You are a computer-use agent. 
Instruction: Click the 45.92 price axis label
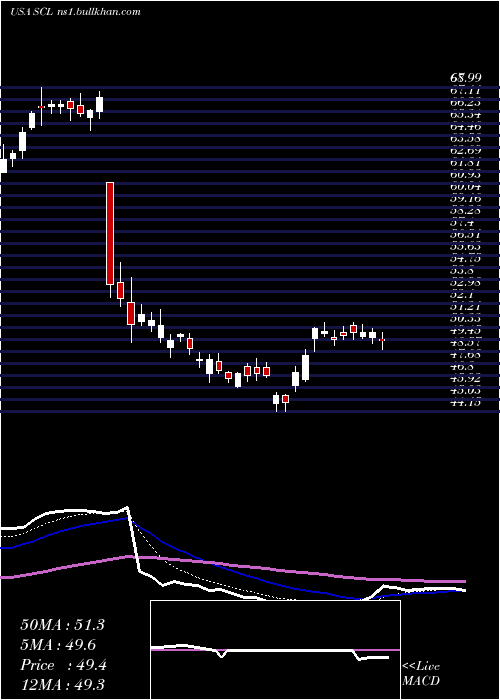point(465,379)
